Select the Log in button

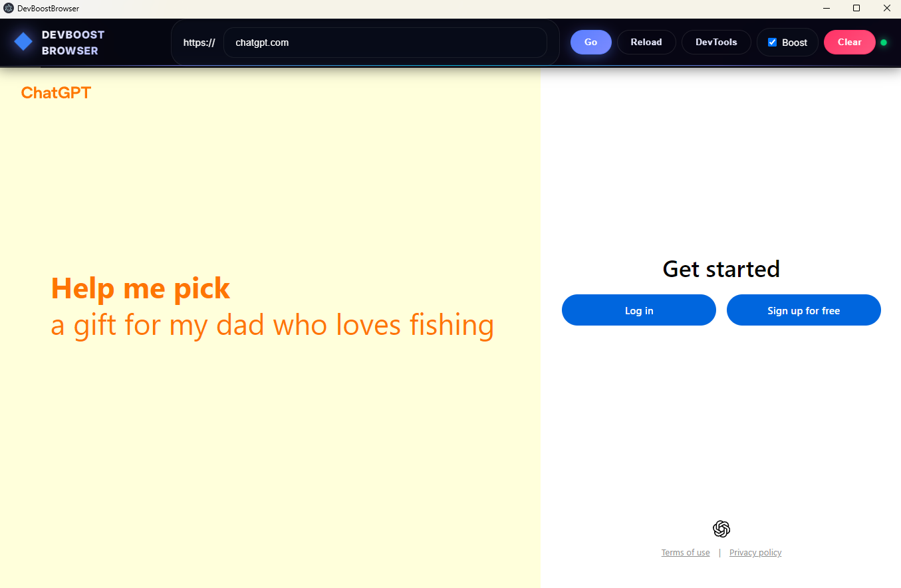coord(639,310)
